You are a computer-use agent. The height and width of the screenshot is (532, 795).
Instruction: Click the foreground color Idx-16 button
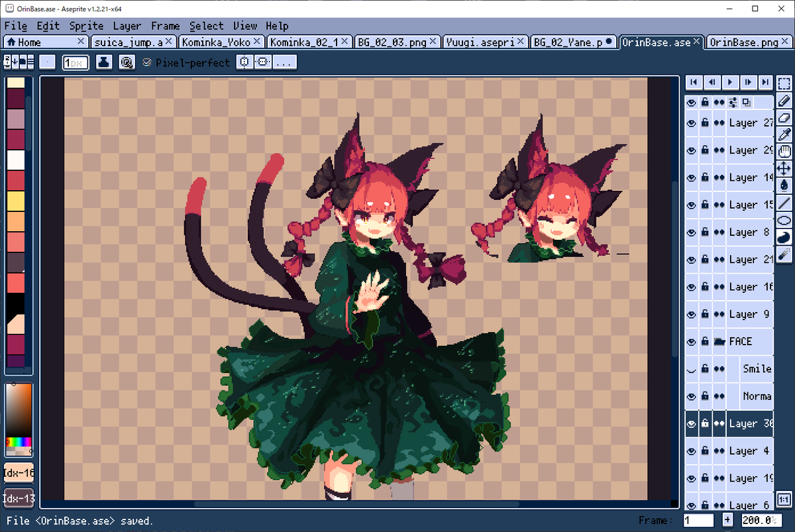[x=19, y=473]
